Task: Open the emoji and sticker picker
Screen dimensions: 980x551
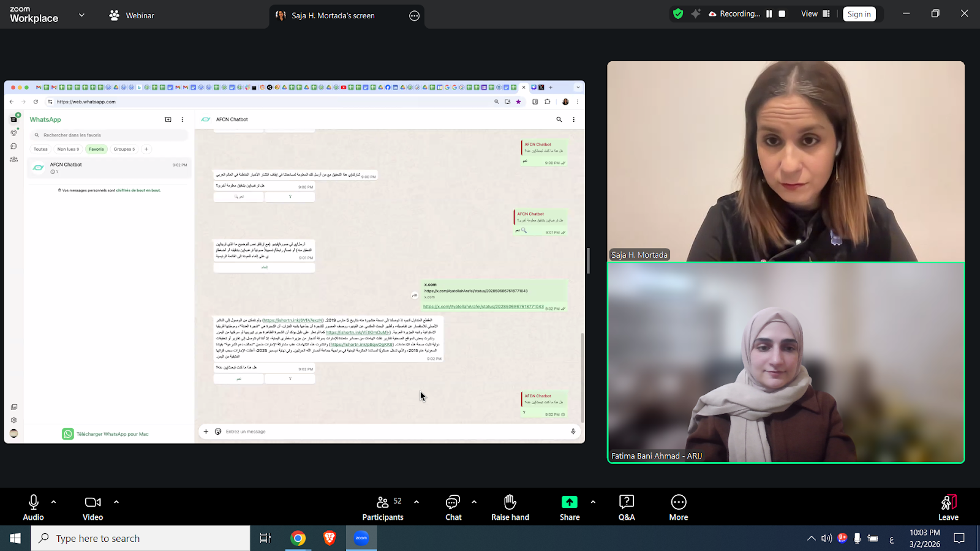Action: point(218,432)
